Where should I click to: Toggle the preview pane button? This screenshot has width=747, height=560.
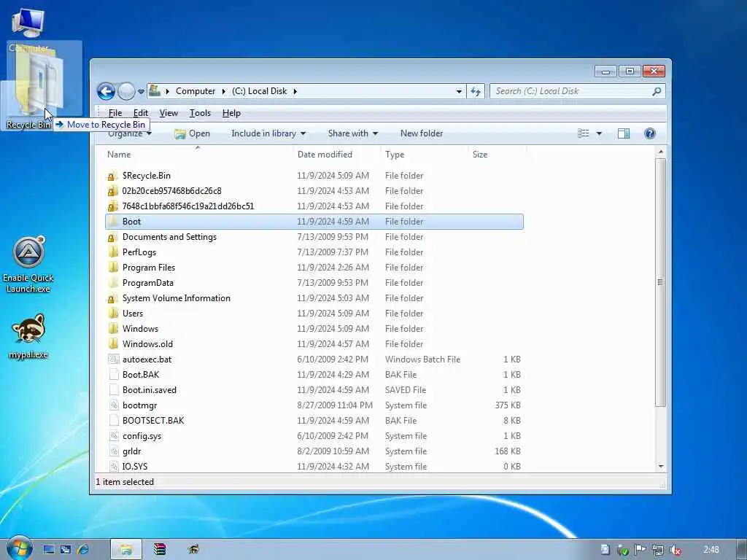click(624, 134)
